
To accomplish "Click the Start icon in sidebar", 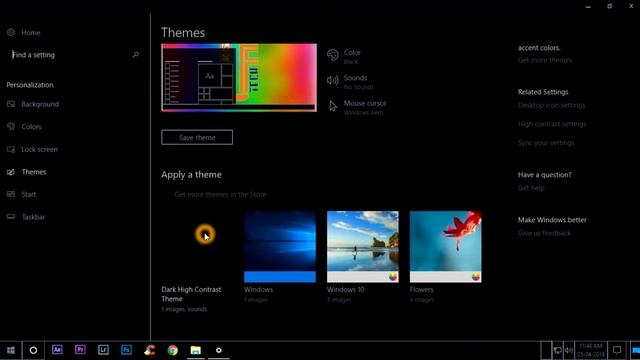I will 11,194.
